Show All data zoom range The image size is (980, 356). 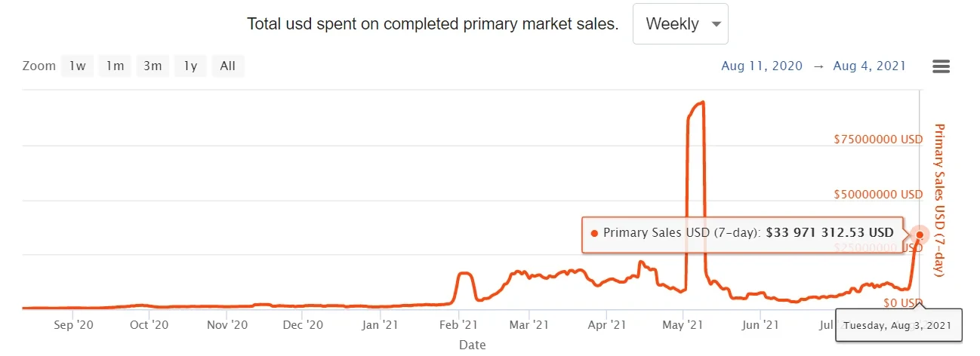228,66
